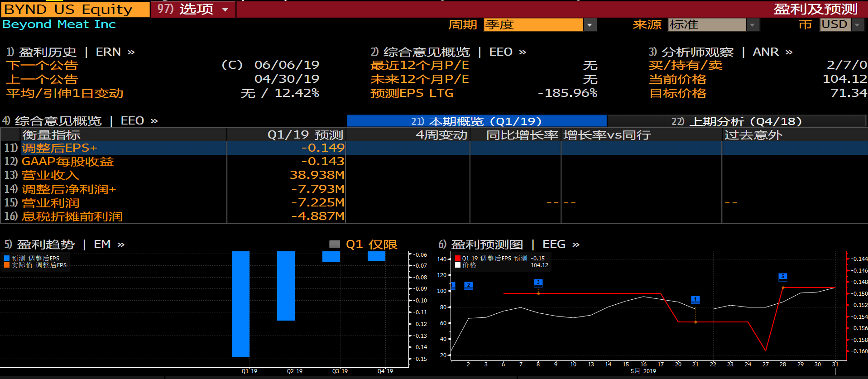Click chart event marker 5
This screenshot has height=379, width=868.
[x=783, y=277]
